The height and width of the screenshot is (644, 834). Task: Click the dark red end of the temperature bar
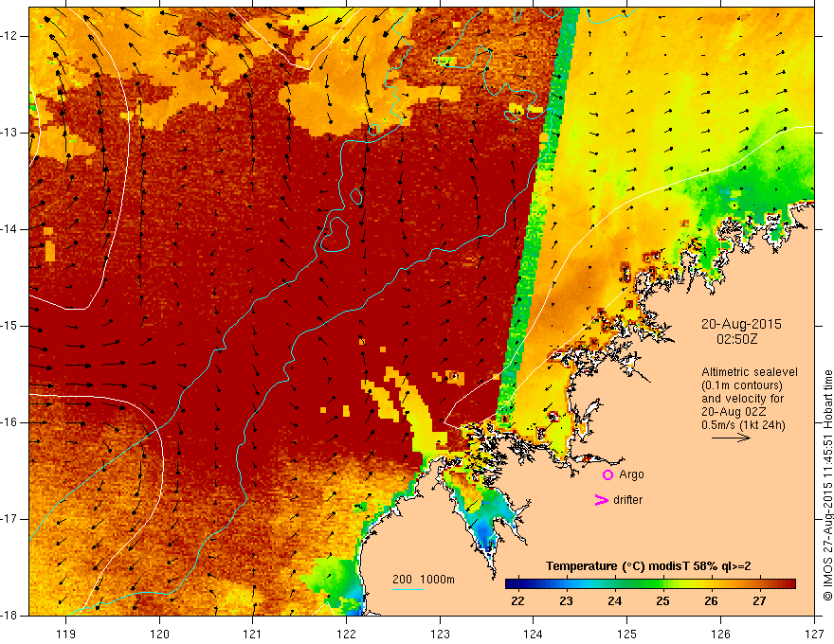(x=789, y=583)
